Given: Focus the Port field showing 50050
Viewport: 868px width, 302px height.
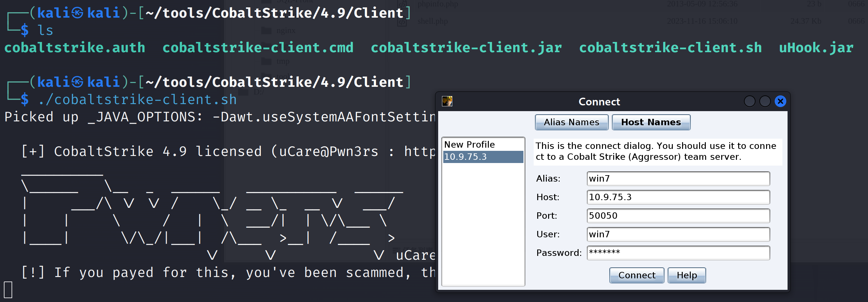Looking at the screenshot, I should tap(678, 216).
